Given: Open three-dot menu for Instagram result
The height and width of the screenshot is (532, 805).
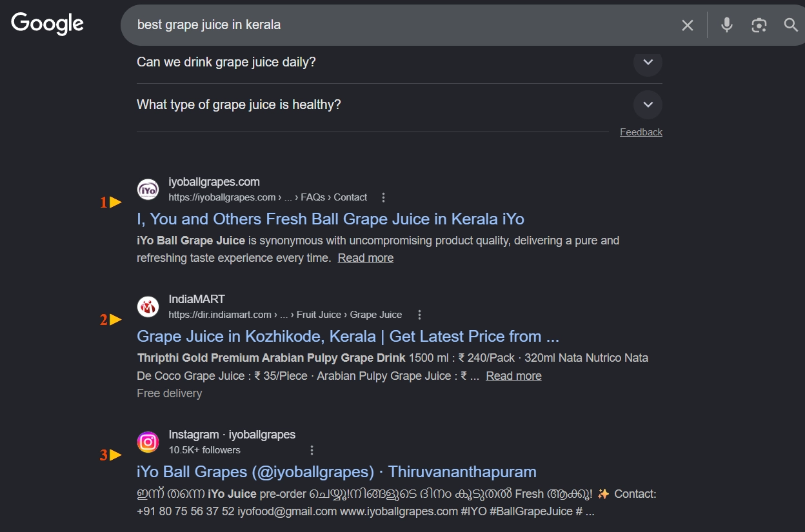Looking at the screenshot, I should click(x=312, y=450).
